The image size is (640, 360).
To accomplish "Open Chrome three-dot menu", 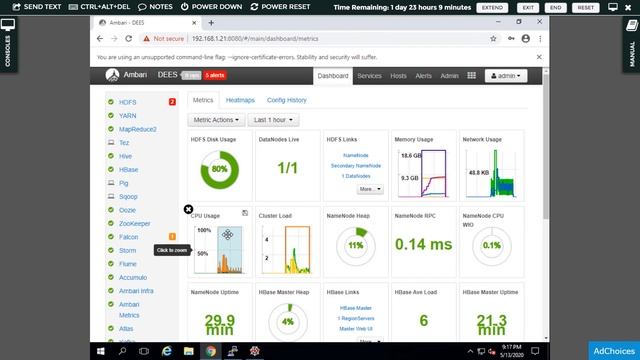I will point(540,38).
